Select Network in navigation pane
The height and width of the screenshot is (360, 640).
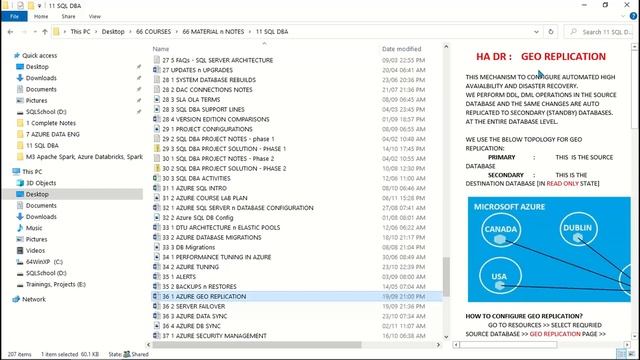click(x=34, y=299)
